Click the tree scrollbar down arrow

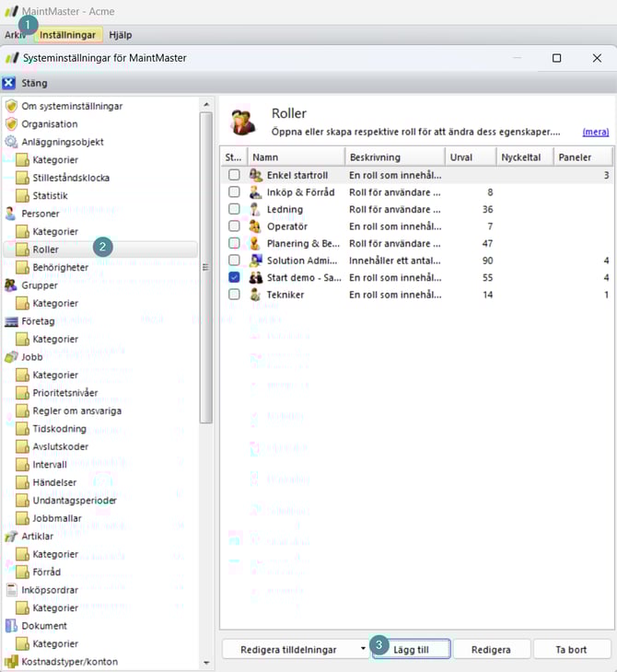click(x=206, y=663)
